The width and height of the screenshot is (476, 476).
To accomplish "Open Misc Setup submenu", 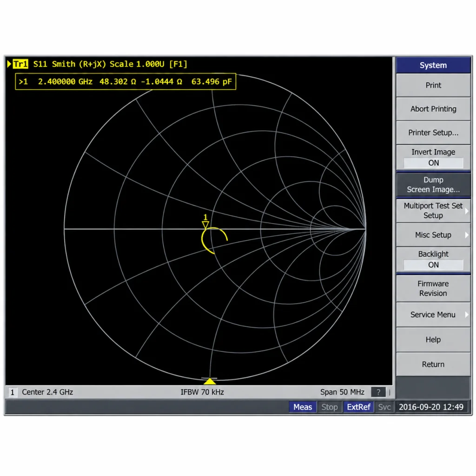I will pyautogui.click(x=433, y=235).
